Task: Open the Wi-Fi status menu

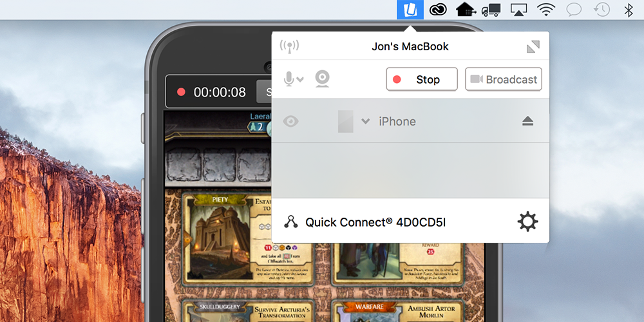Action: click(546, 10)
